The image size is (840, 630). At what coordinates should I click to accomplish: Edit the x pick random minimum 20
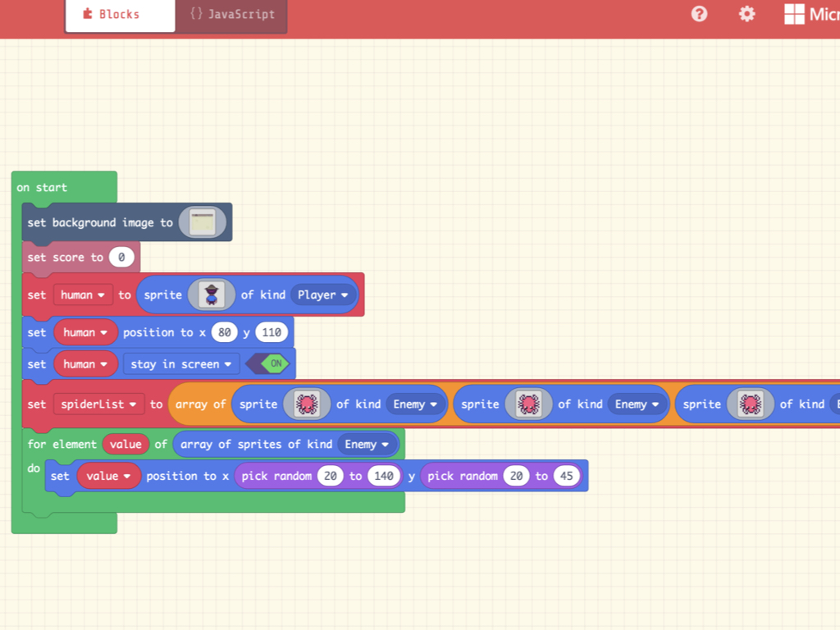tap(330, 476)
